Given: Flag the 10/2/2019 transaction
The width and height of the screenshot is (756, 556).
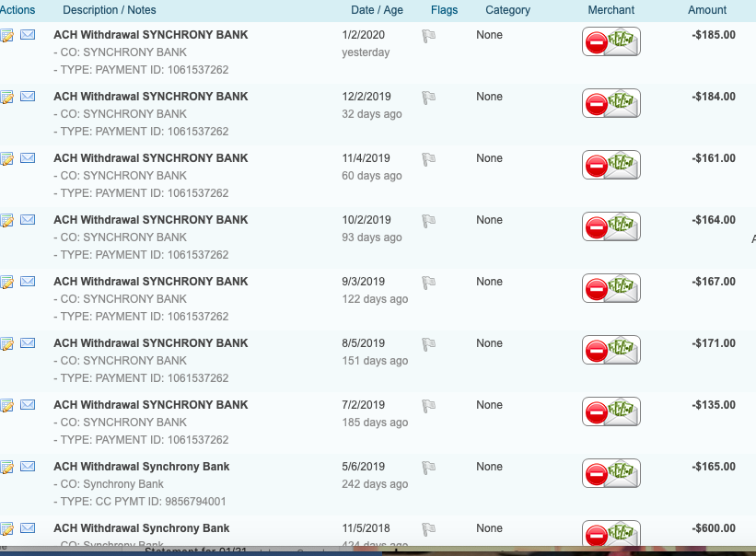Looking at the screenshot, I should pos(428,221).
